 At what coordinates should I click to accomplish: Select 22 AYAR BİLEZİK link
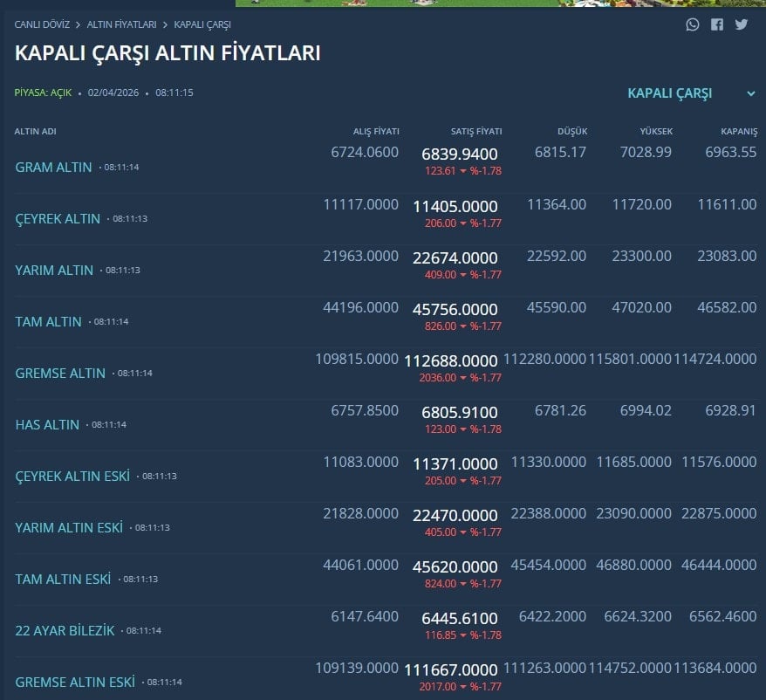[x=65, y=630]
